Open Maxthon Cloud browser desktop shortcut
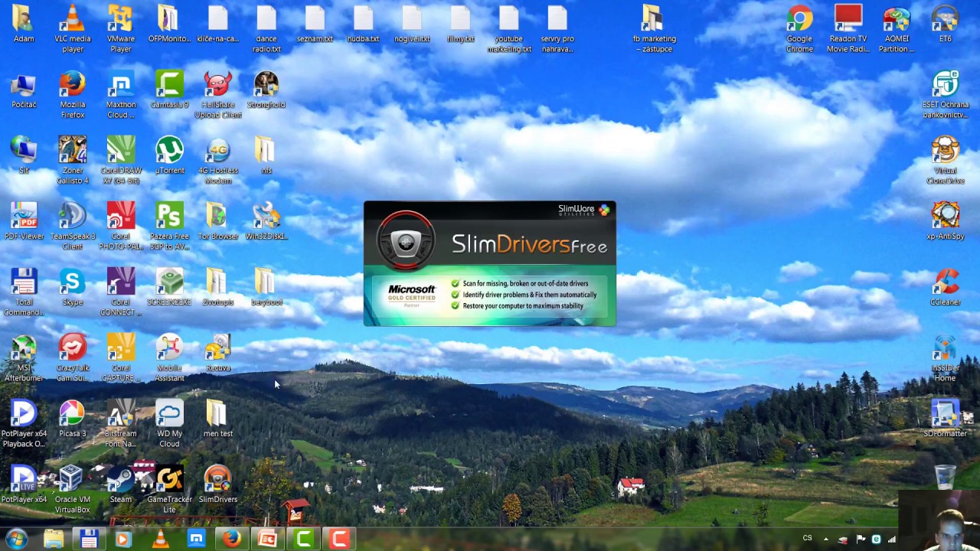Viewport: 980px width, 551px height. click(x=121, y=95)
